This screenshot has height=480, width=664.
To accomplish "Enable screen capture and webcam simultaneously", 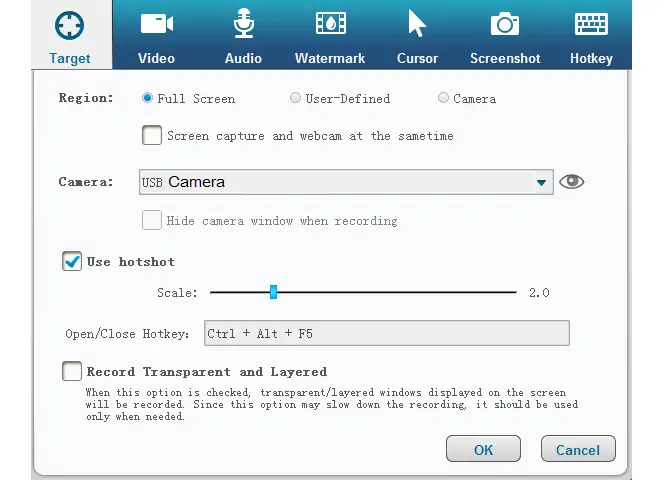I will [x=152, y=135].
